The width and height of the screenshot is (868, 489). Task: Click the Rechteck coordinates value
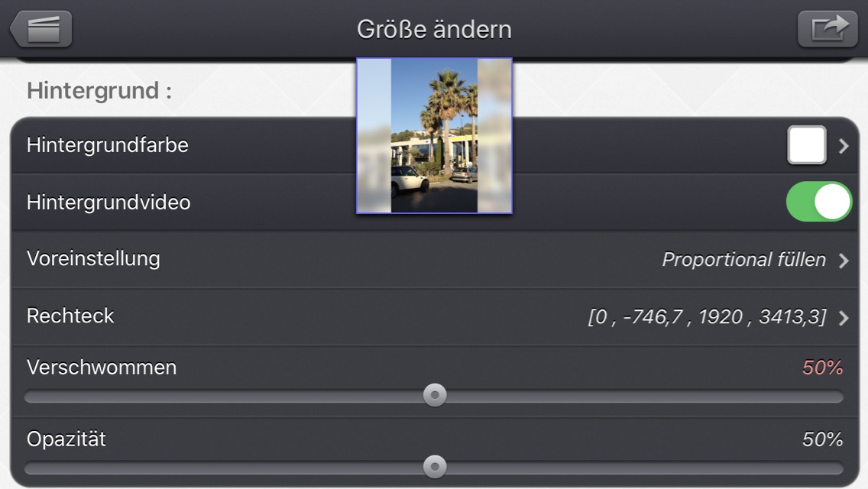tap(707, 317)
